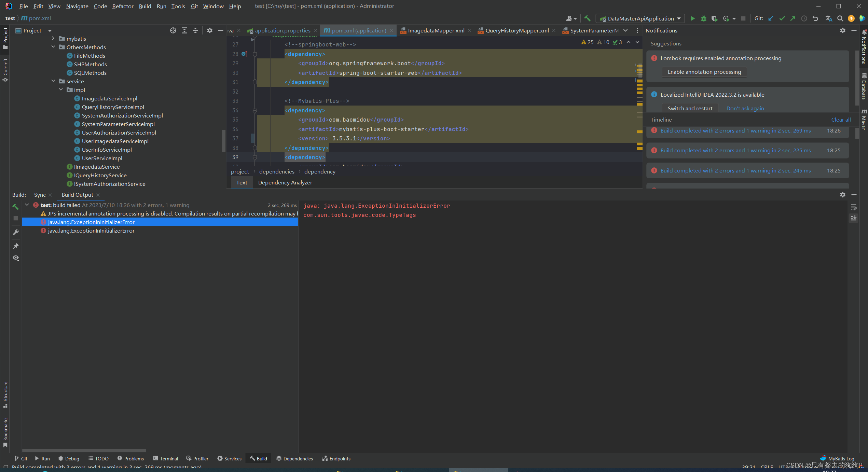The width and height of the screenshot is (868, 472).
Task: Click the Collapse All icon in Project panel
Action: tap(195, 30)
